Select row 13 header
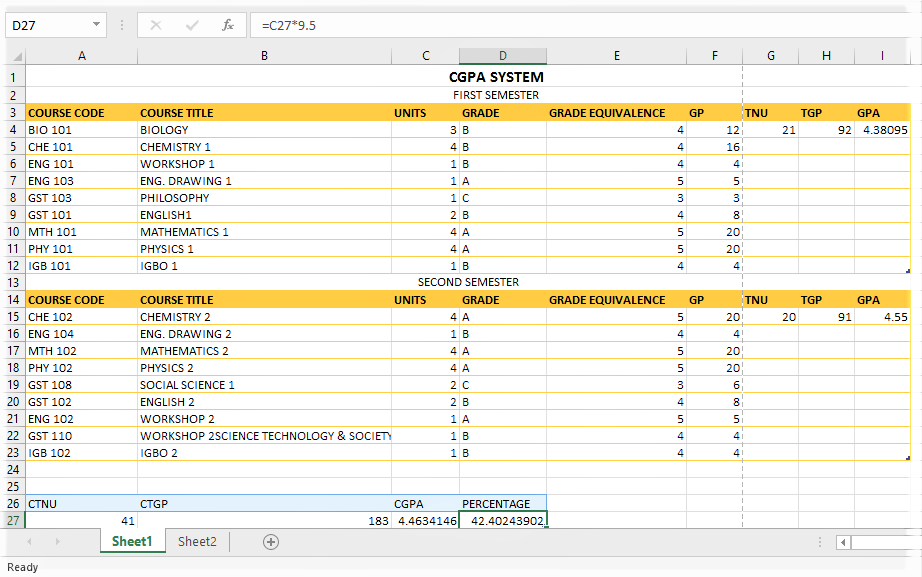Image resolution: width=922 pixels, height=577 pixels. click(x=13, y=282)
